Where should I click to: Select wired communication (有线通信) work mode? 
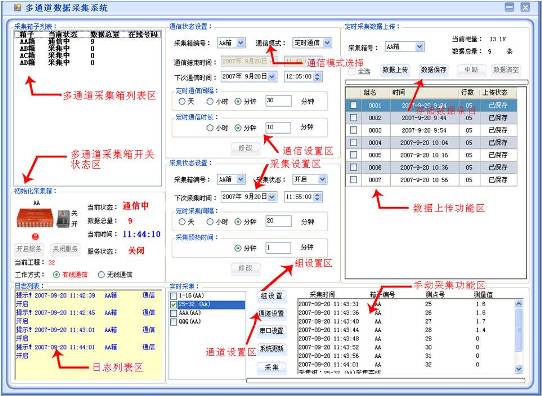tap(57, 275)
